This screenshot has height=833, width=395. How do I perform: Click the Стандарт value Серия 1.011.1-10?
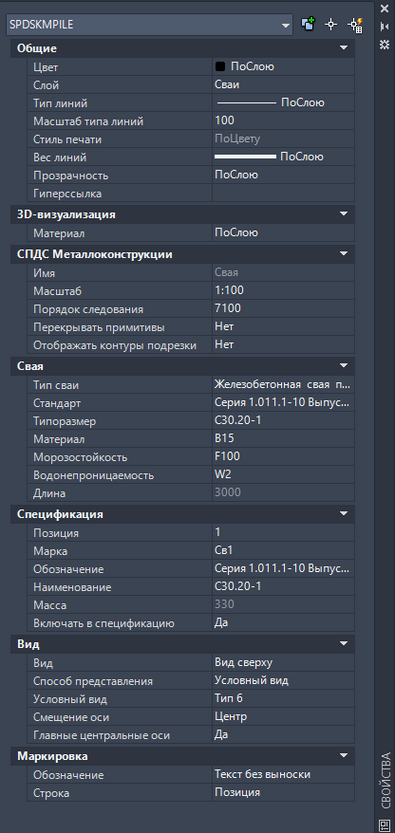(x=283, y=403)
